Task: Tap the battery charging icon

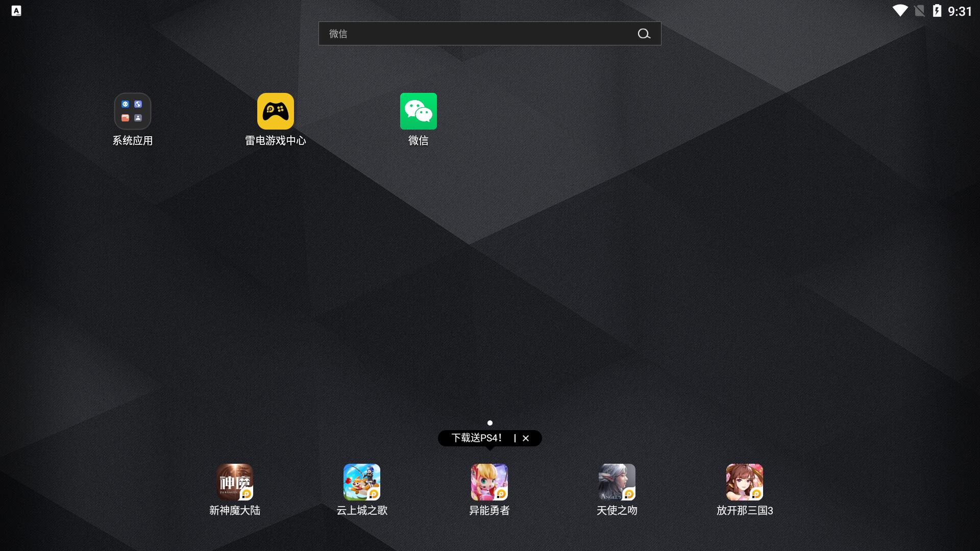Action: coord(937,11)
